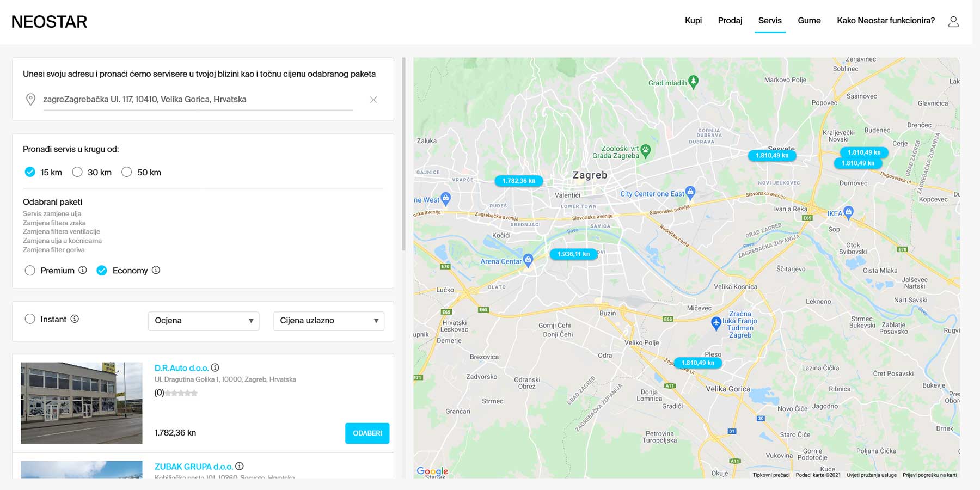This screenshot has width=980, height=490.
Task: Clear the address field with X icon
Action: tap(373, 100)
